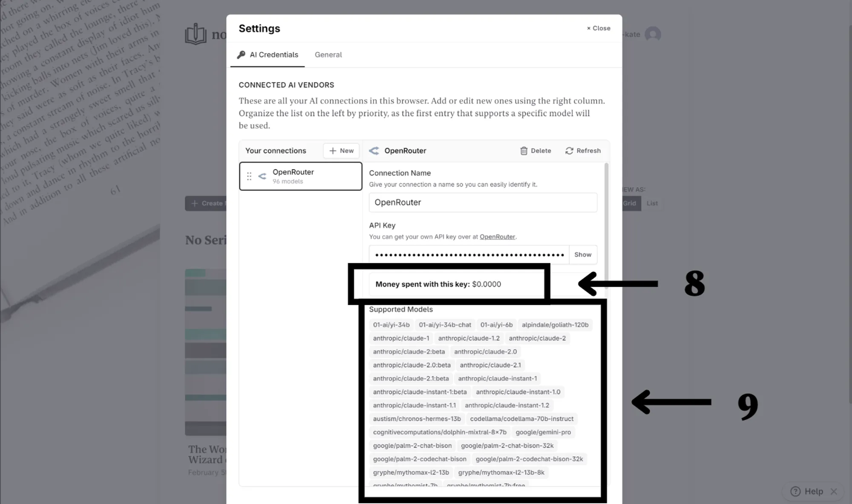Click the plus icon next to New connection
Screen dimensions: 852x504
tap(333, 150)
